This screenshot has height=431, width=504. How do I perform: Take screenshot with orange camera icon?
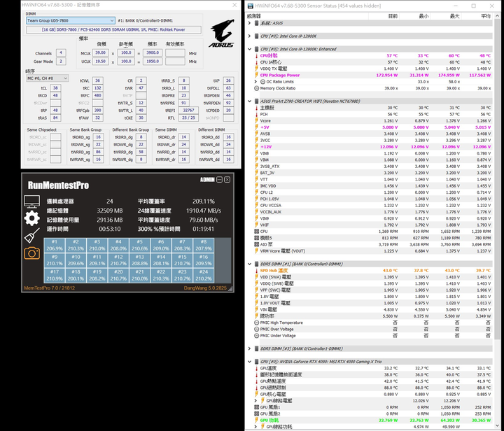pyautogui.click(x=31, y=253)
